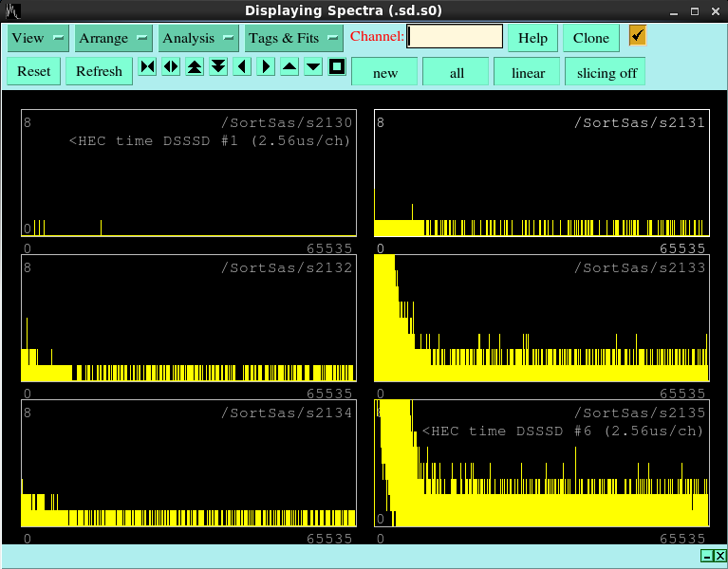
Task: Click the square full-view icon
Action: 337,66
